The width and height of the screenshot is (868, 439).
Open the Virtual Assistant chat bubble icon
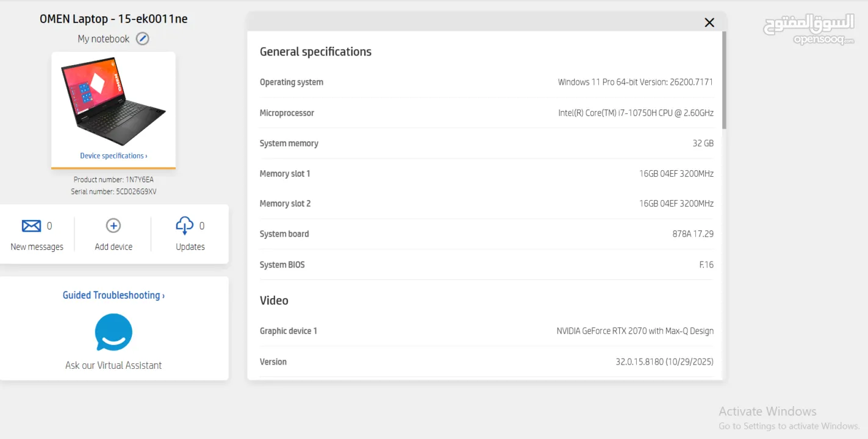tap(113, 332)
